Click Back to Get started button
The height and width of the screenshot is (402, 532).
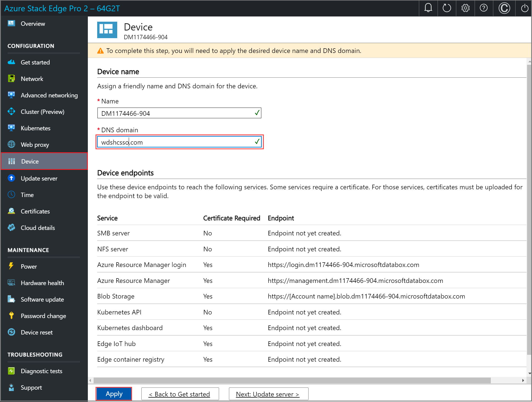tap(180, 393)
